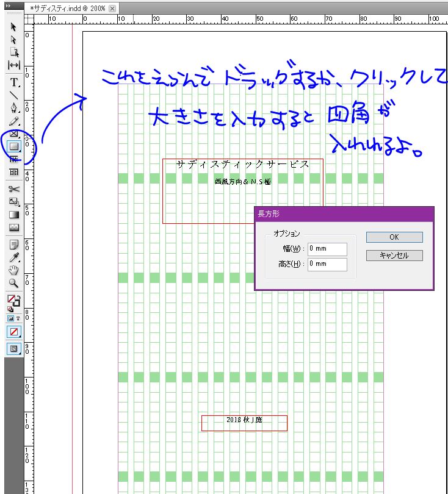Select the Scissors tool
This screenshot has height=494, width=448.
click(x=14, y=189)
